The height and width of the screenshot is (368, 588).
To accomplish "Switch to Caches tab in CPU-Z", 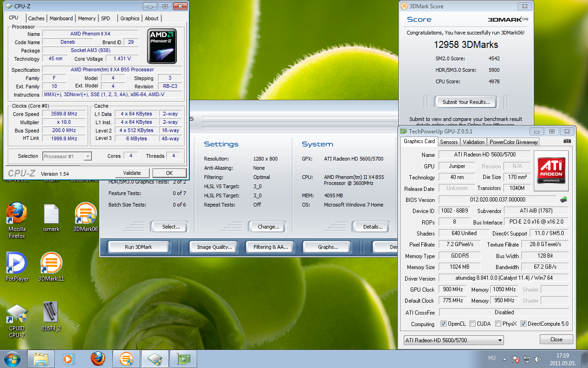I will (x=36, y=18).
